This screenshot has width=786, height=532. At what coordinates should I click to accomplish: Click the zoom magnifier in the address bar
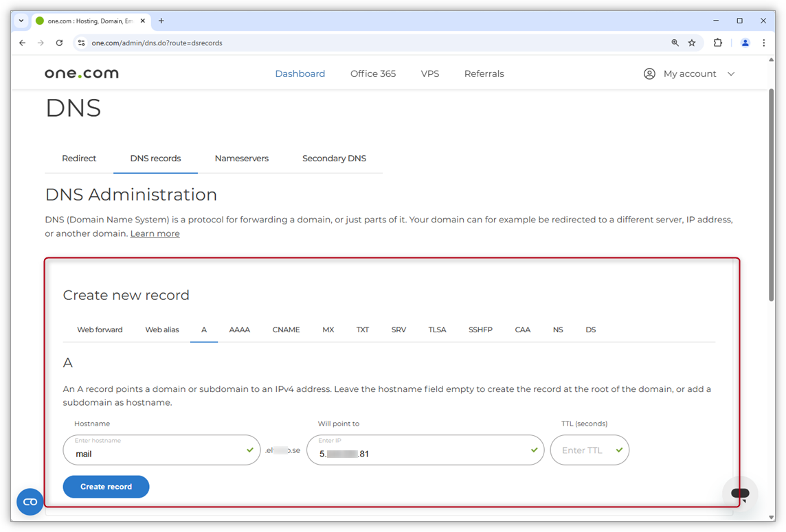tap(675, 43)
